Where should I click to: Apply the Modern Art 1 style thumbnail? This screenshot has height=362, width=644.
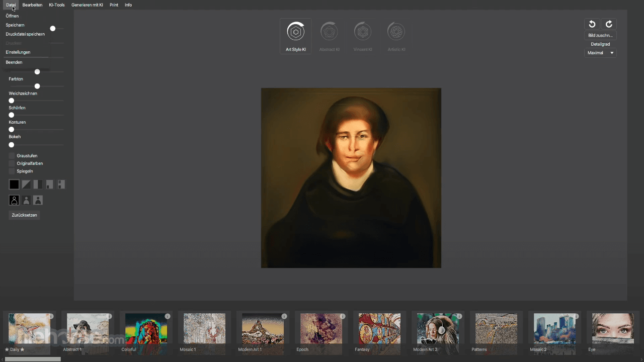pyautogui.click(x=263, y=333)
